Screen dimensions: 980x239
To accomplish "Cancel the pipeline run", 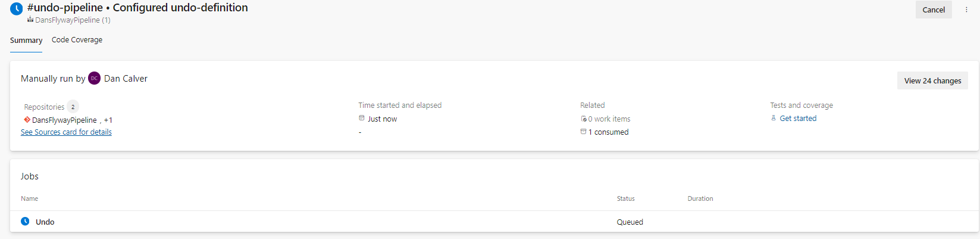I will [x=934, y=10].
